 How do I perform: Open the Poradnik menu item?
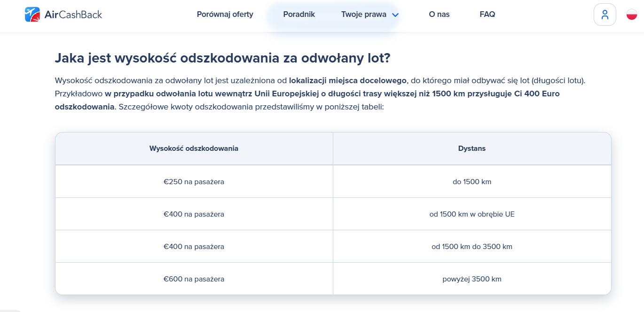299,15
